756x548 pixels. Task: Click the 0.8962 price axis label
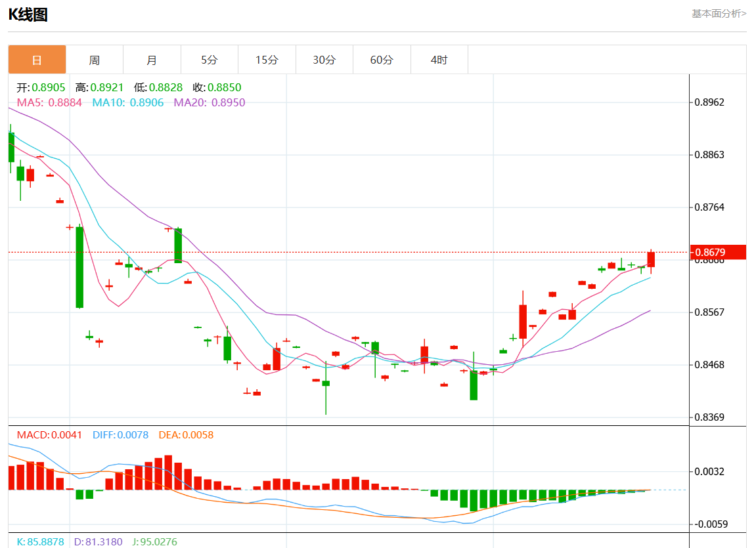point(710,102)
